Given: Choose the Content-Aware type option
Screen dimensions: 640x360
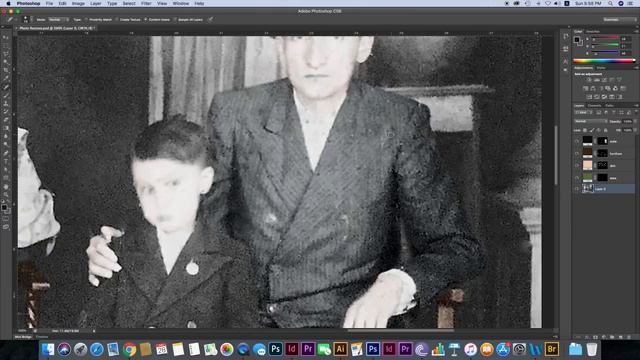Looking at the screenshot, I should (158, 20).
